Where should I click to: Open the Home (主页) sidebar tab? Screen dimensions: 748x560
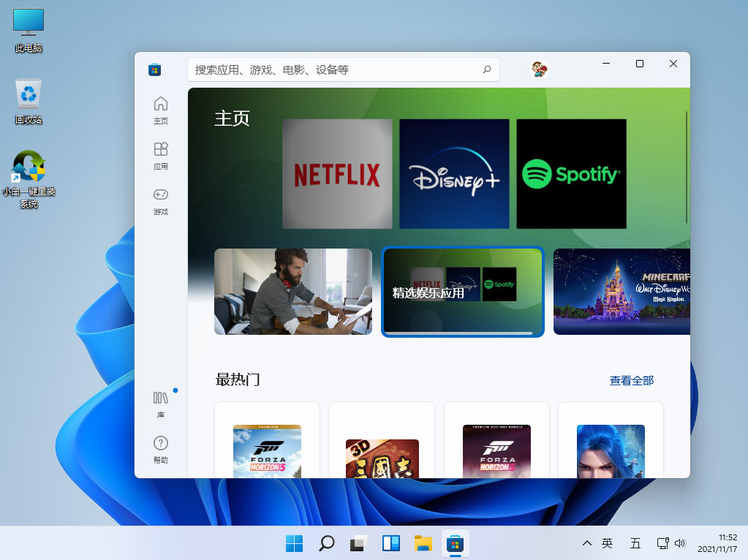[161, 110]
